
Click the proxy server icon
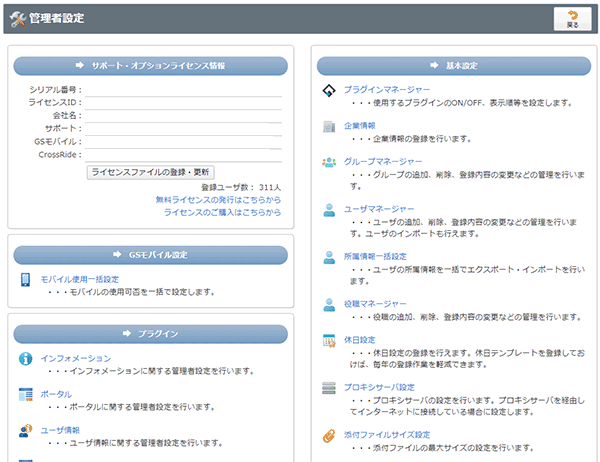[x=329, y=388]
